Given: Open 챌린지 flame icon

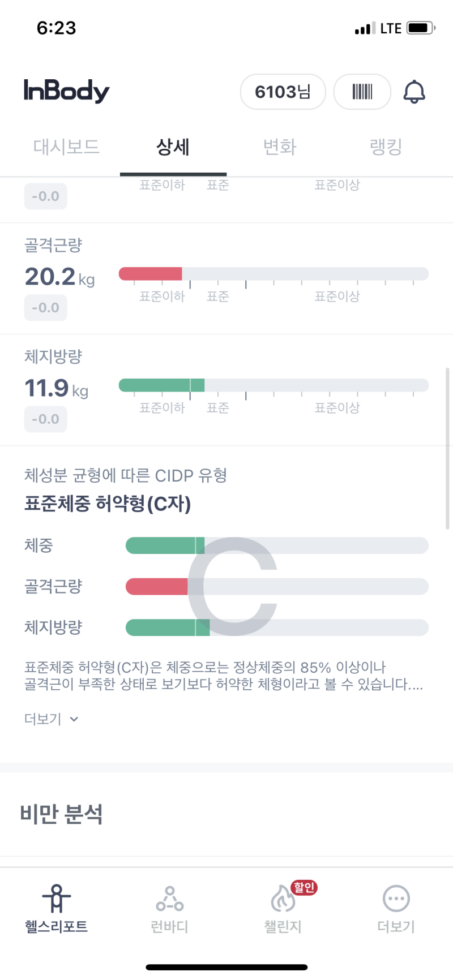Looking at the screenshot, I should (283, 899).
